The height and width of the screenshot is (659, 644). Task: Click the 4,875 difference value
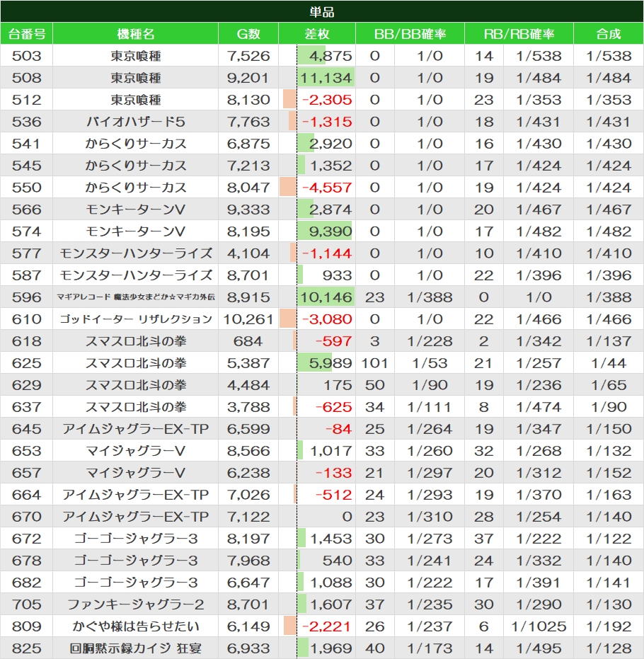point(330,56)
